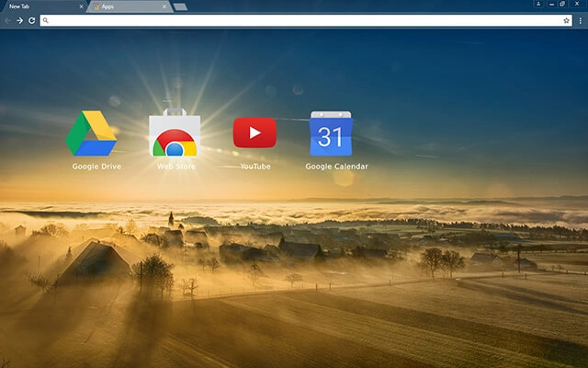The image size is (588, 368).
Task: Open the YouTube app icon
Action: click(254, 132)
